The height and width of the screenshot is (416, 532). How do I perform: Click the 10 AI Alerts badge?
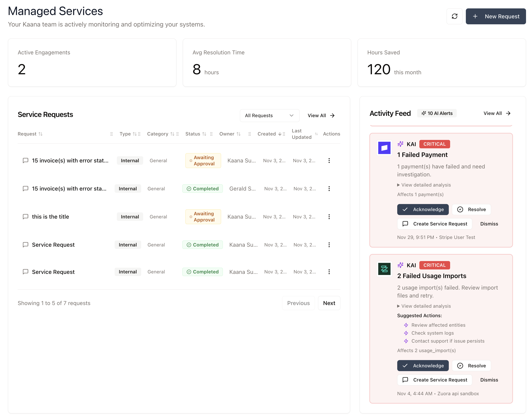437,113
